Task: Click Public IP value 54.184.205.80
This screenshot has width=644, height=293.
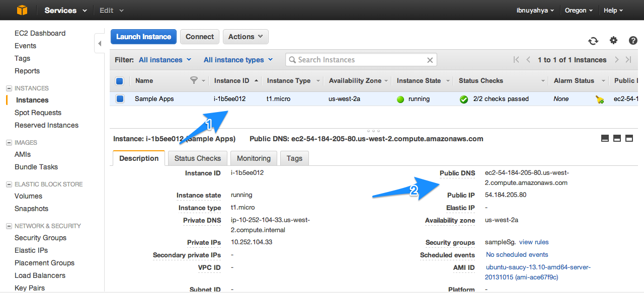Action: coord(506,195)
